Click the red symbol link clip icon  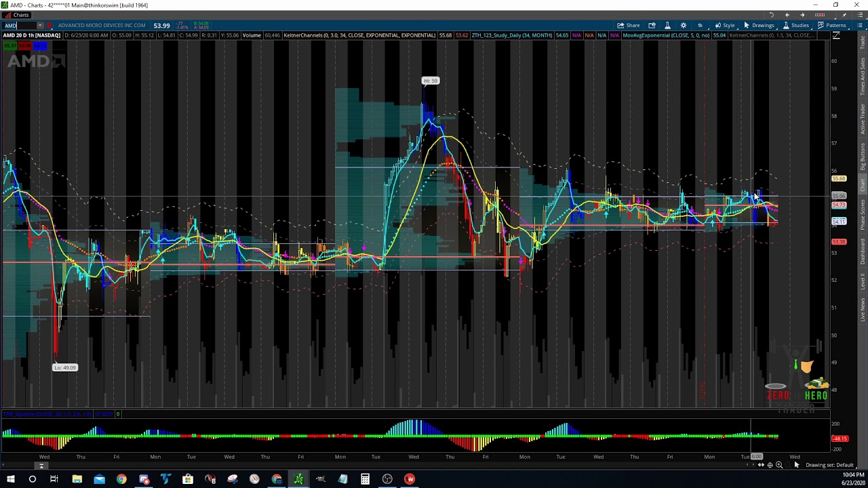coord(50,26)
